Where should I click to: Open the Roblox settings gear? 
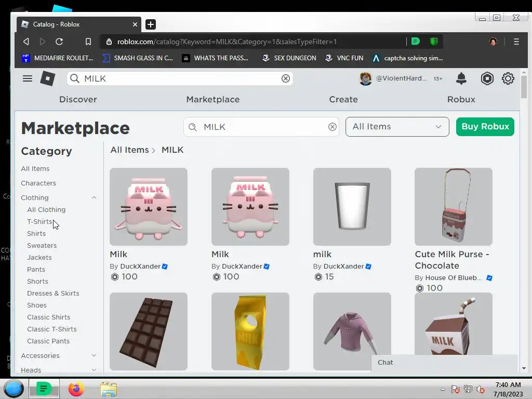[508, 79]
